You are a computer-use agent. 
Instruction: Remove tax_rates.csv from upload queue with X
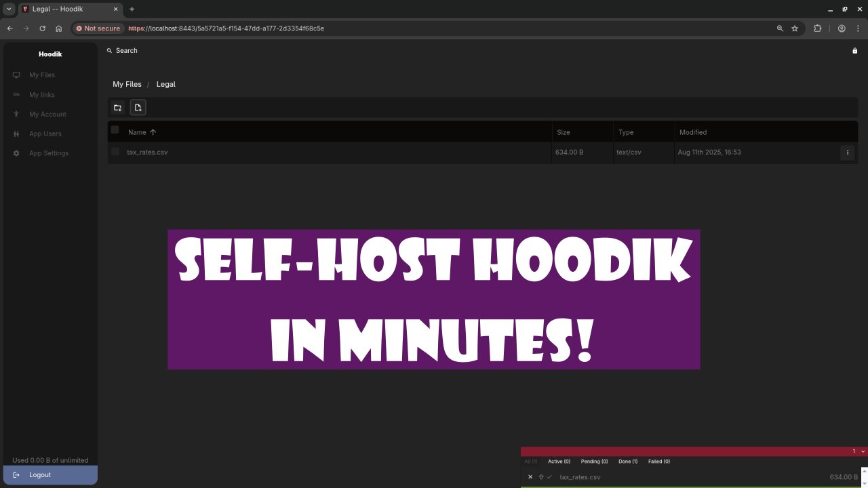tap(530, 477)
